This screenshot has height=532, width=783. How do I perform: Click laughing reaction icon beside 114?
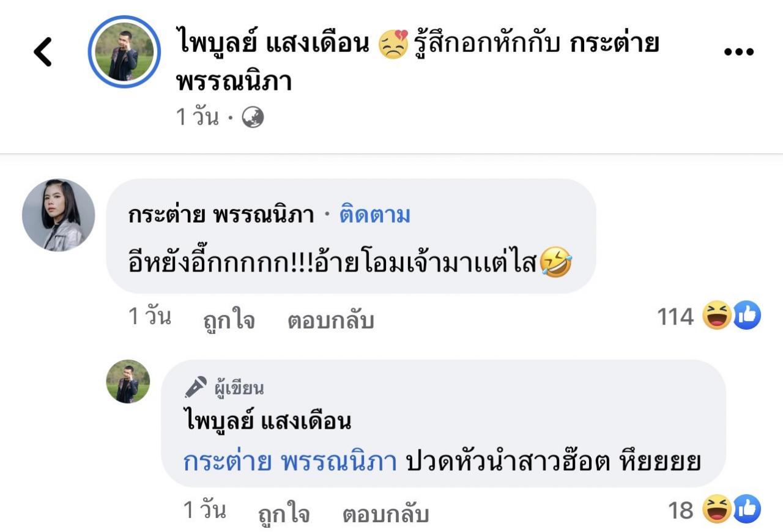tap(716, 316)
